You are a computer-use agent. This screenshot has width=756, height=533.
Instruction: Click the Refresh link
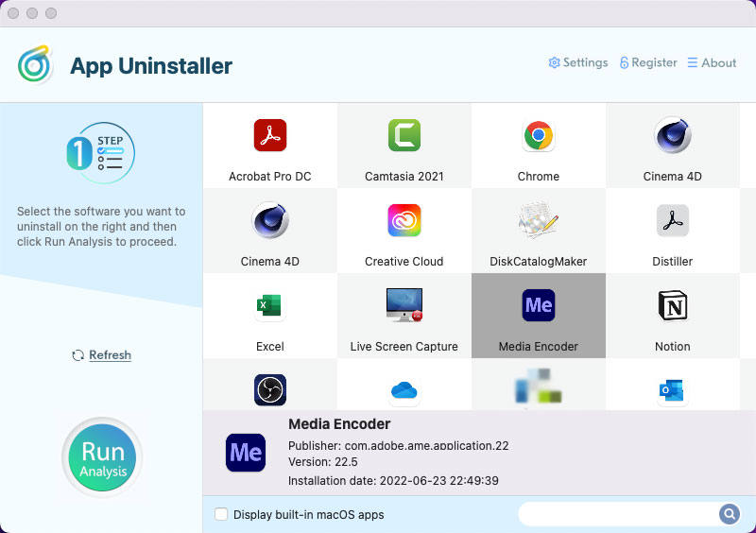coord(110,355)
